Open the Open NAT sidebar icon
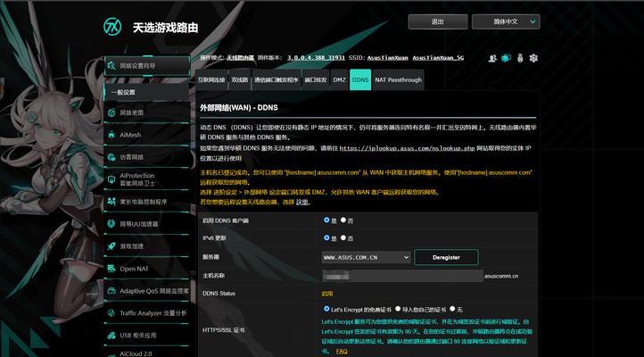Image resolution: width=644 pixels, height=357 pixels. click(x=111, y=269)
